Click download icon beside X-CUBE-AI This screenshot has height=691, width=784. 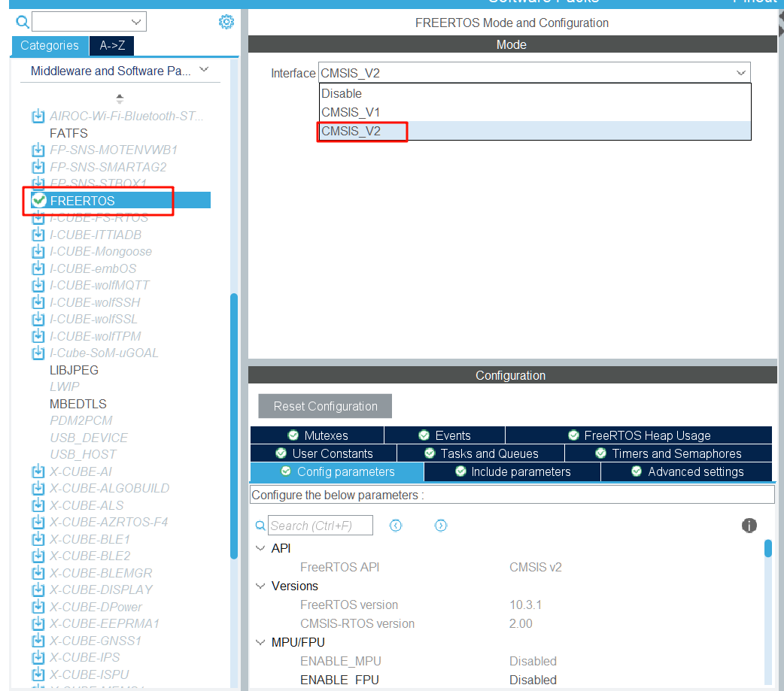coord(38,471)
